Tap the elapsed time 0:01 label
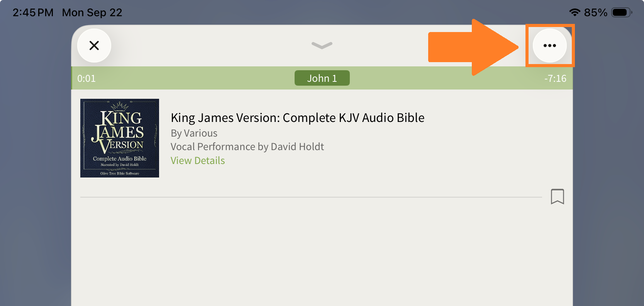The height and width of the screenshot is (306, 644). point(86,79)
